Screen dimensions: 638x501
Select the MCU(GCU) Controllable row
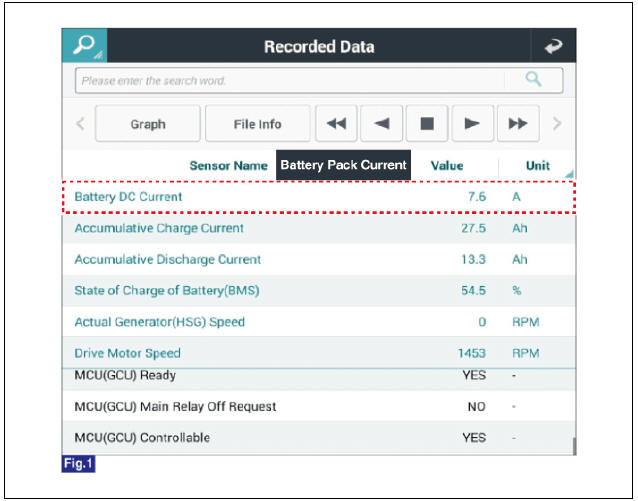319,438
